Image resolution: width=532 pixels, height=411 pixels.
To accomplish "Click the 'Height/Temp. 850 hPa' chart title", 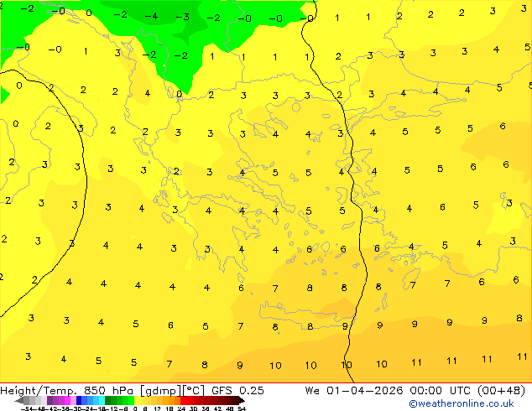I will 65,391.
